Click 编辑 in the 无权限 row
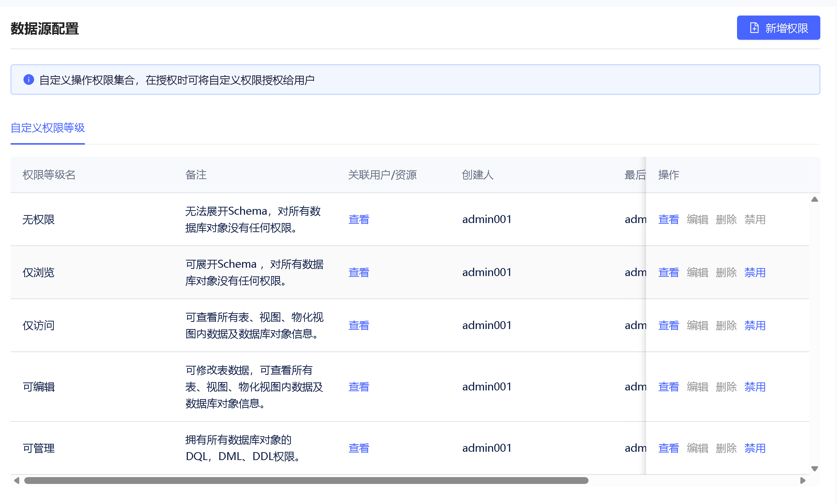This screenshot has width=837, height=504. 697,220
